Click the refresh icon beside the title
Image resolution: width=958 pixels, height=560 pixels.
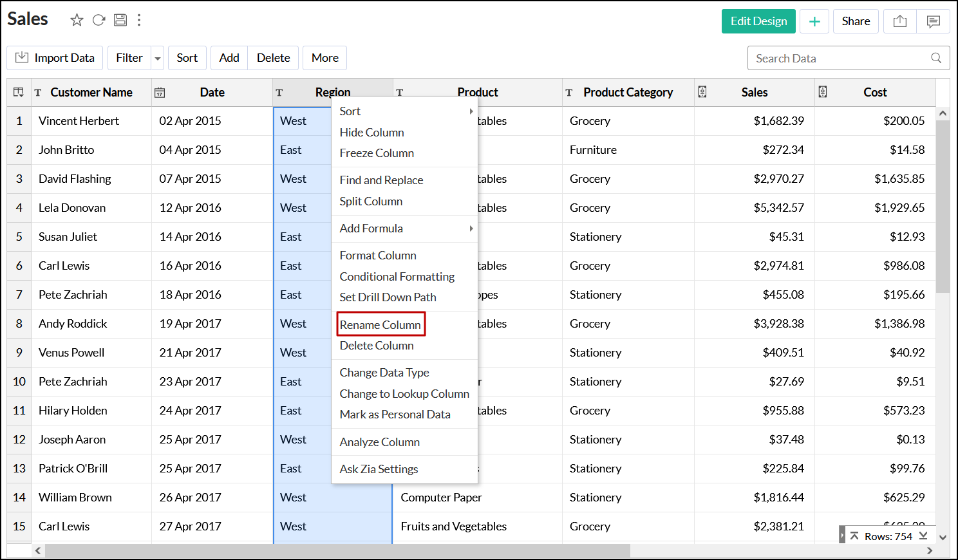(99, 20)
